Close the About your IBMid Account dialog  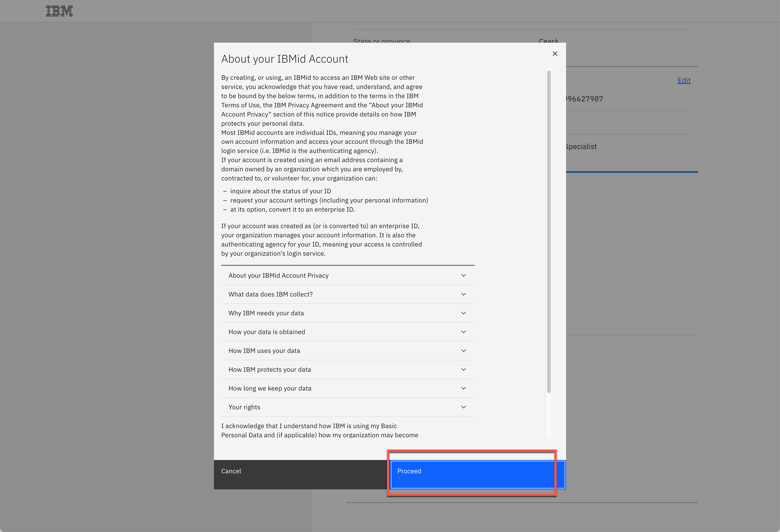pyautogui.click(x=555, y=53)
